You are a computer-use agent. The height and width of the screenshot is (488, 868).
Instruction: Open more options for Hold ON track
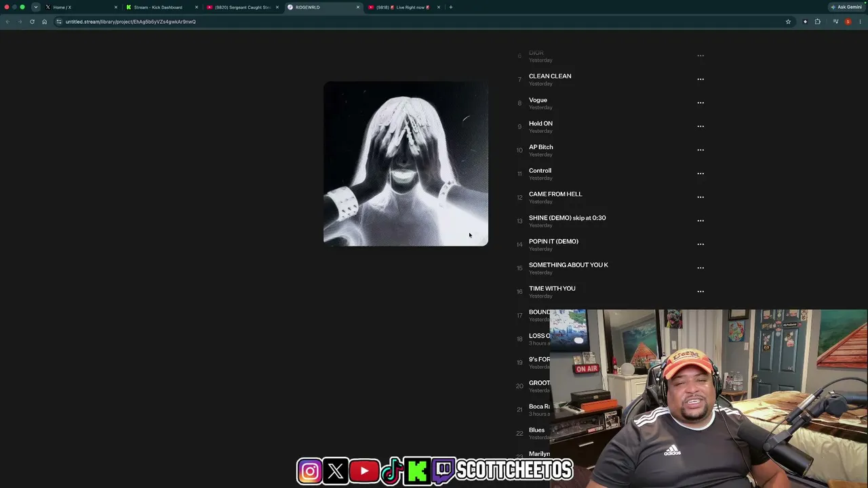[701, 126]
